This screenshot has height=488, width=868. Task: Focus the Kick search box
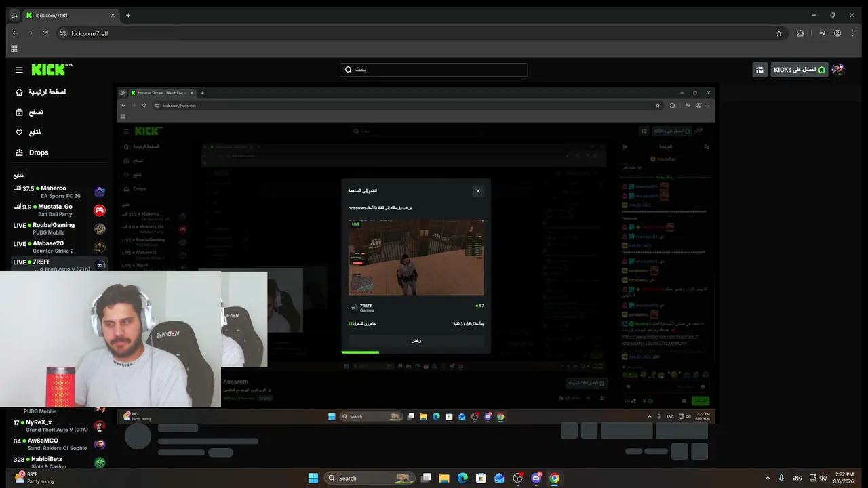click(x=434, y=70)
